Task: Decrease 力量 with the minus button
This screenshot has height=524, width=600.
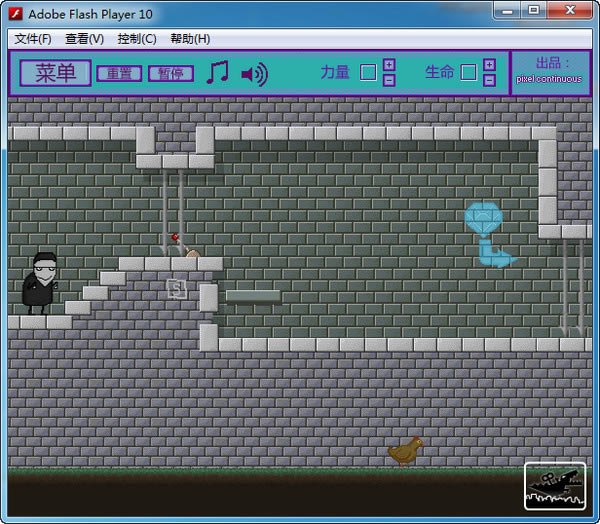Action: [x=389, y=80]
